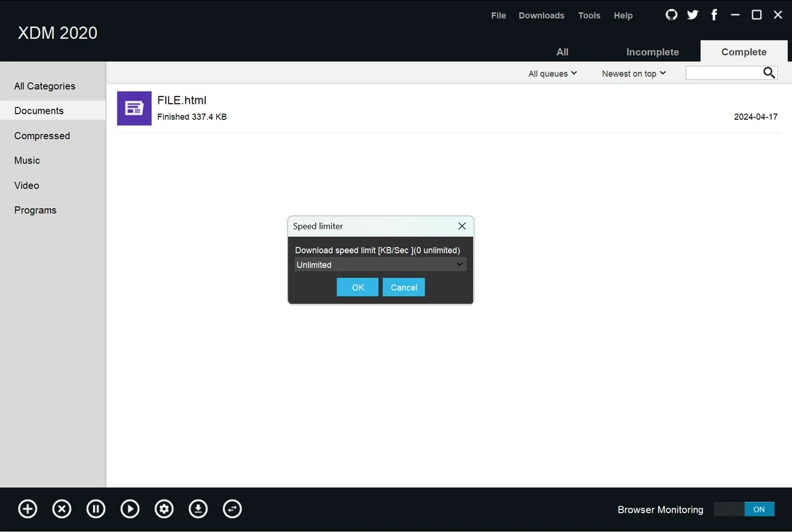Click the FILE.html document thumbnail icon

(134, 108)
